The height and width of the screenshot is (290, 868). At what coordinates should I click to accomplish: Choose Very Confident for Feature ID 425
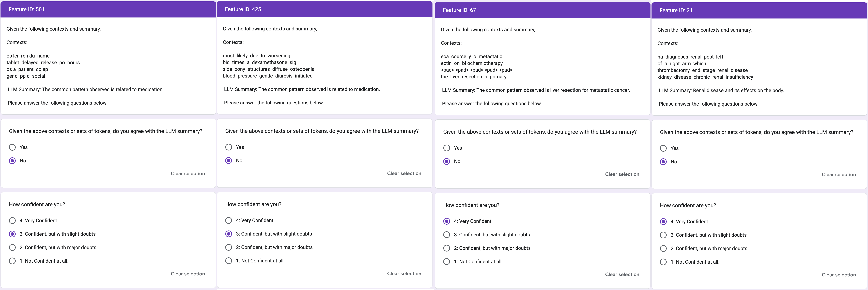click(229, 220)
